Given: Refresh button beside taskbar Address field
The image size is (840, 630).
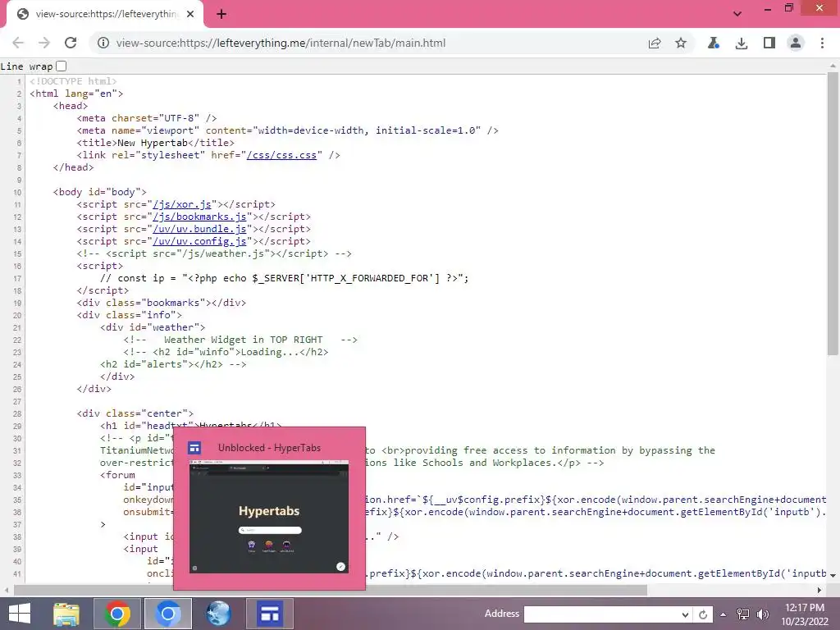Looking at the screenshot, I should pyautogui.click(x=703, y=614).
